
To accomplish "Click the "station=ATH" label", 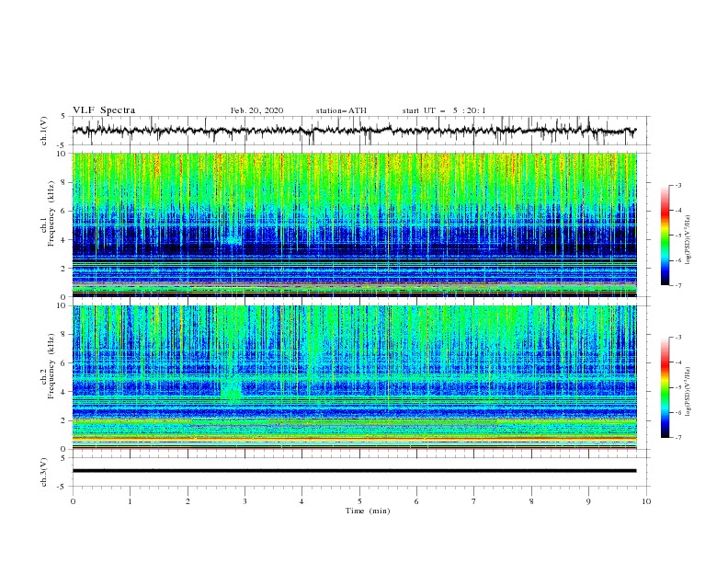I will point(341,110).
